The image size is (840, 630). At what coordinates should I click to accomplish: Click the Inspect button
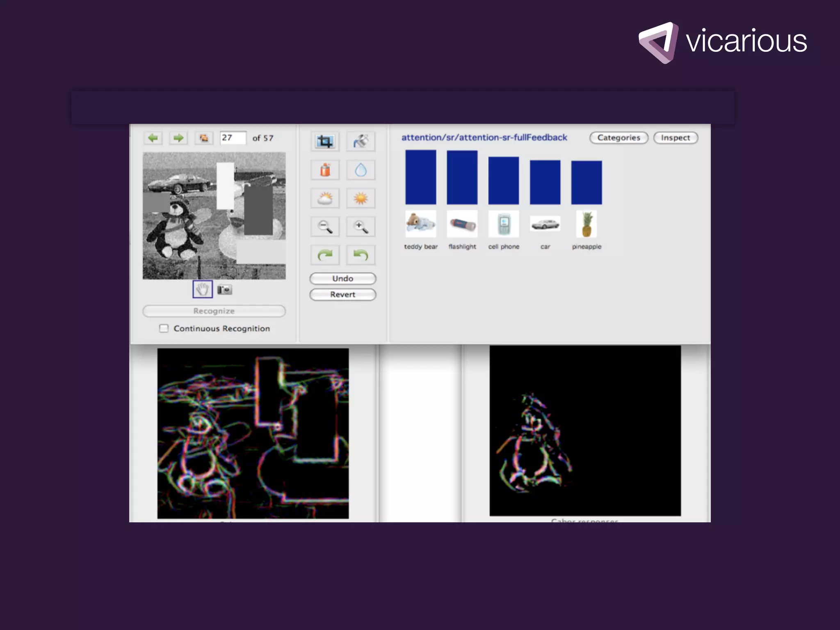[x=675, y=138]
